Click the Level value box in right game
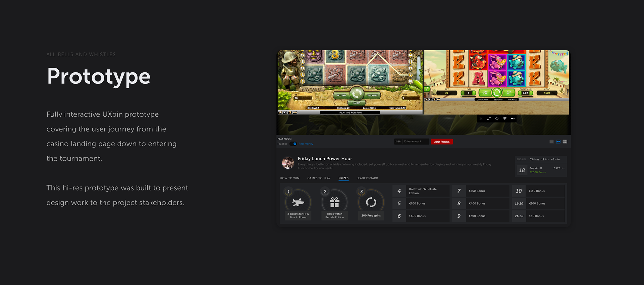Screen dimensions: 644x285 [x=469, y=93]
